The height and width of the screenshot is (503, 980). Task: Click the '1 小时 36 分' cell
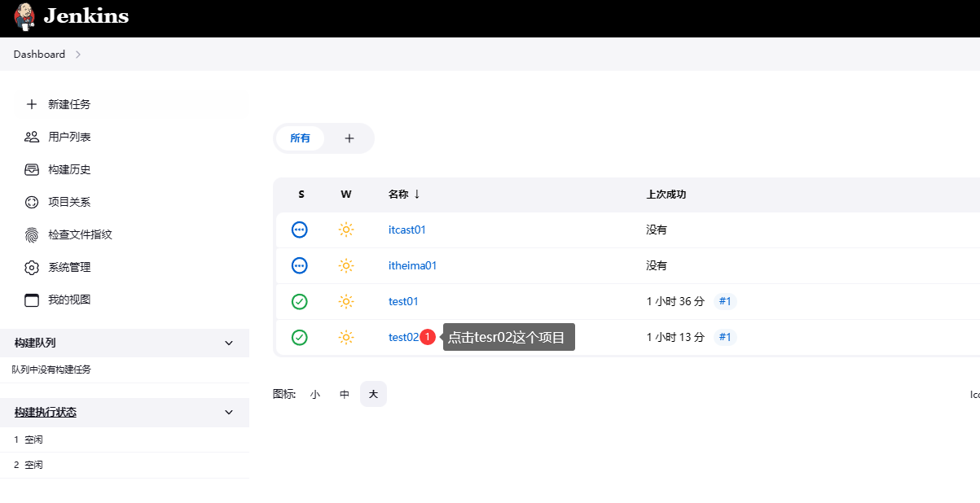[675, 301]
